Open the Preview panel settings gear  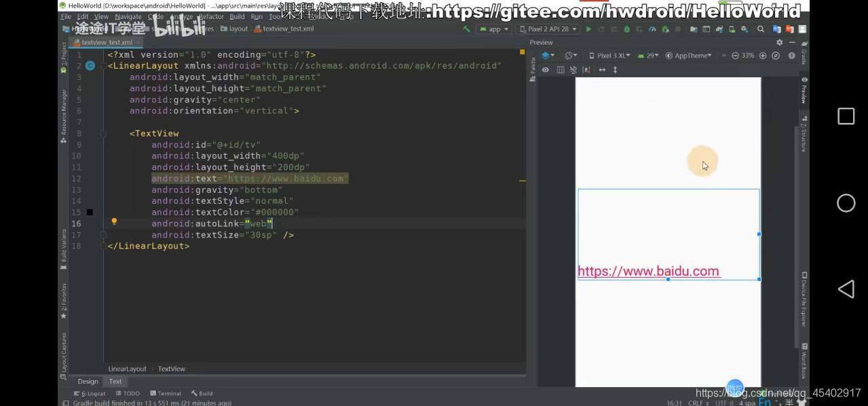779,42
